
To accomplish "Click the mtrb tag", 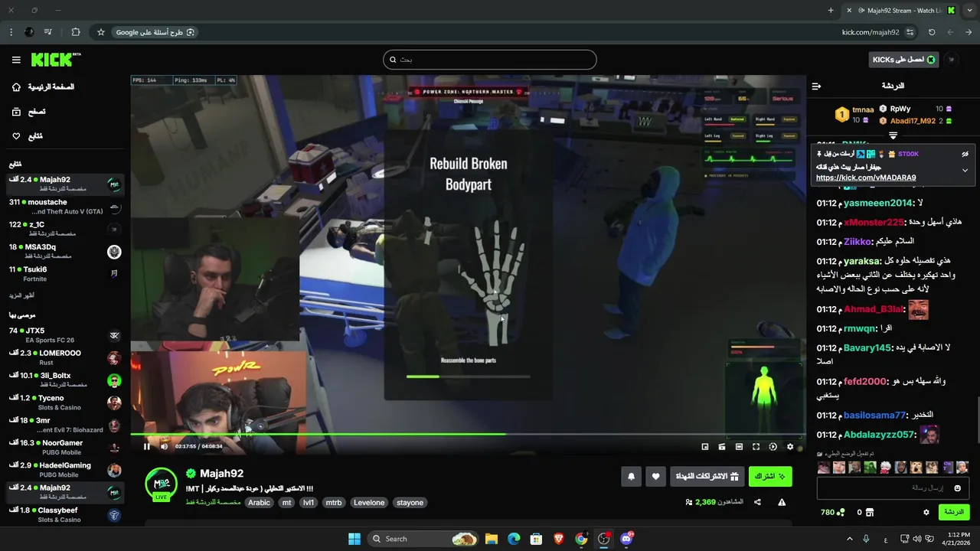I will [x=333, y=503].
